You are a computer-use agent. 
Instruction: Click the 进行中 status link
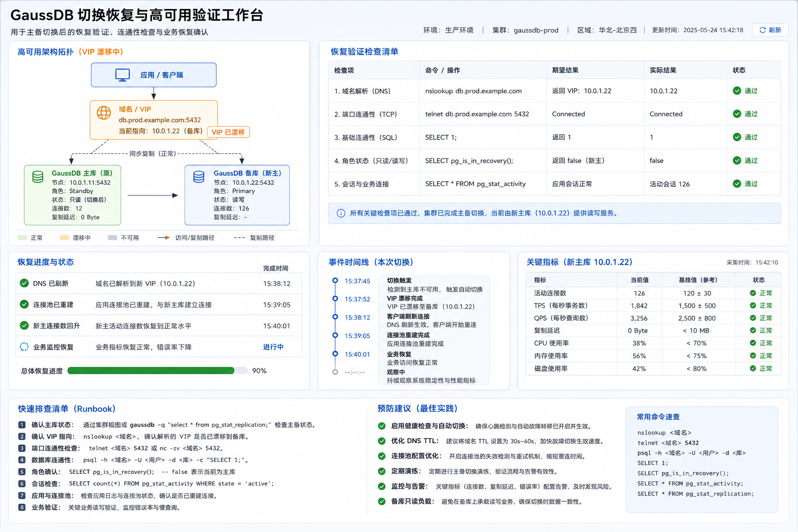click(x=273, y=347)
